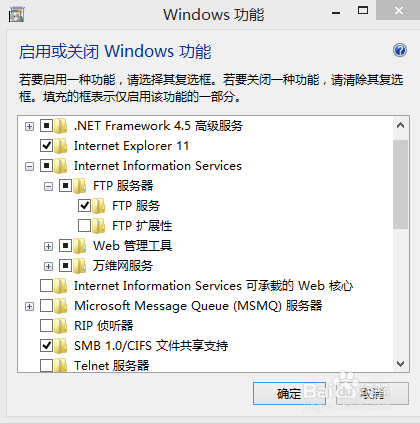Click the folder icon beside Telnet 服务器
Image resolution: width=420 pixels, height=424 pixels.
(61, 365)
